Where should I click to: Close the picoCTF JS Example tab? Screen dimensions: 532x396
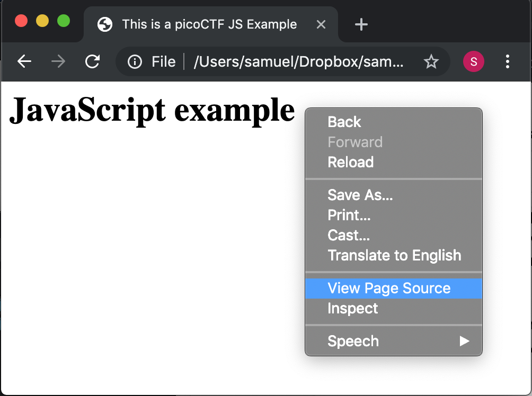[321, 24]
